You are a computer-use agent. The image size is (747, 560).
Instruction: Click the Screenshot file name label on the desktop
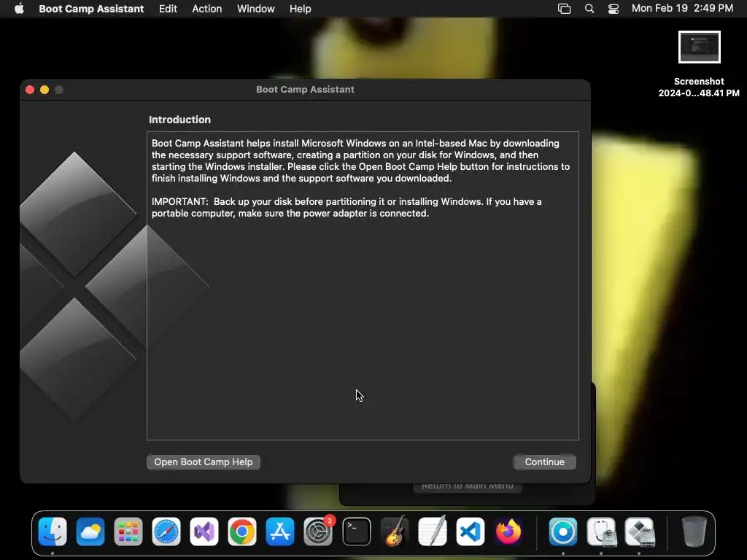[x=699, y=87]
